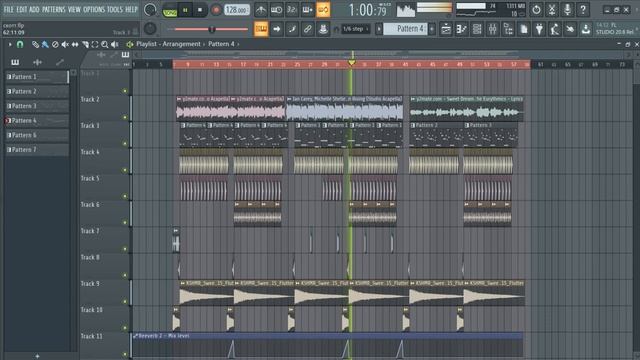The width and height of the screenshot is (640, 360).
Task: Pause playback with the pause button
Action: point(185,10)
